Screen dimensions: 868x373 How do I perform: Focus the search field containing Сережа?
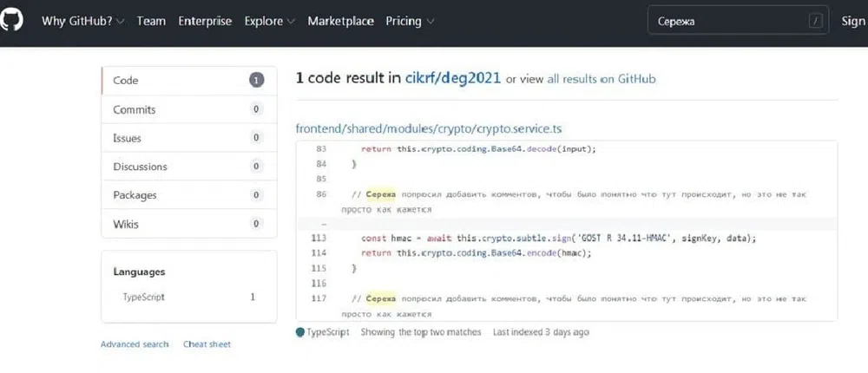coord(738,21)
